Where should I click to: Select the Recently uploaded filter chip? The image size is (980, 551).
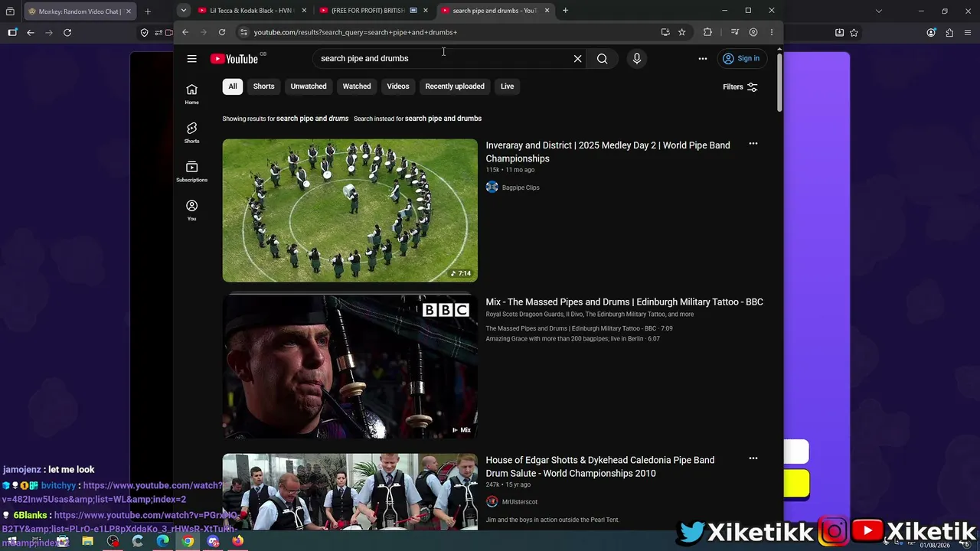pos(455,86)
